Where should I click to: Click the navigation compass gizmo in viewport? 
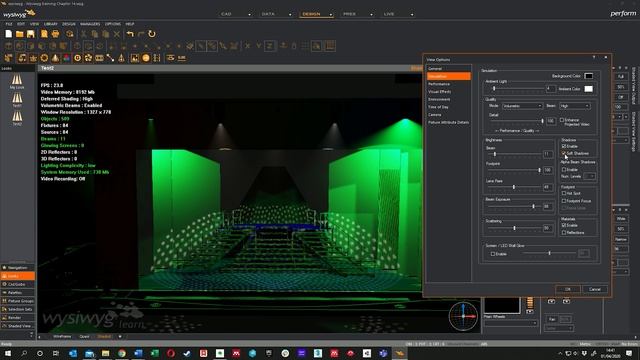pos(463,316)
